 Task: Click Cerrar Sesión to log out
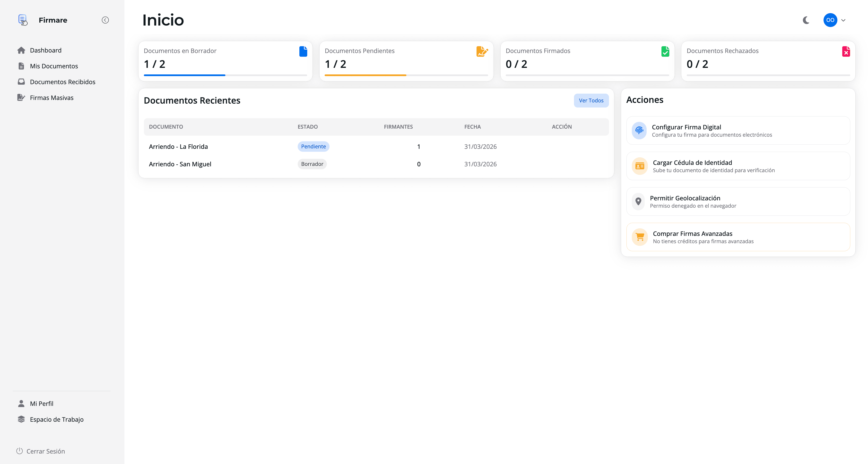pyautogui.click(x=46, y=451)
